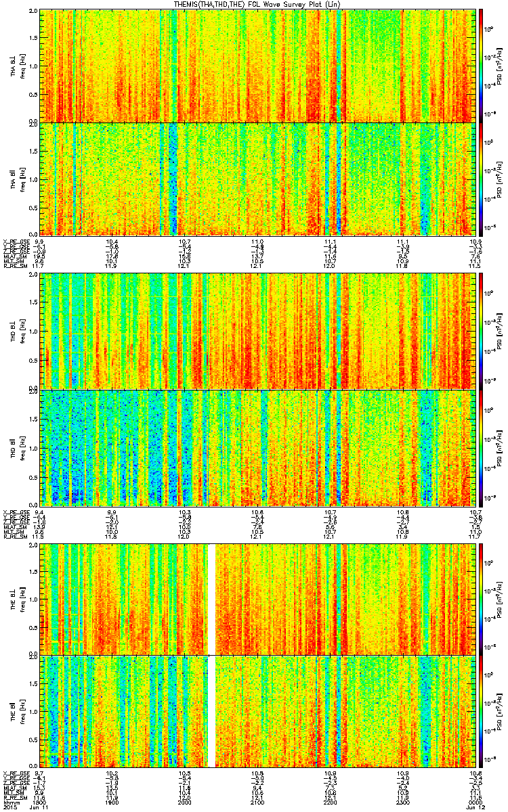Click the THD perpendicular B spectrogram panel
Screen dimensions: 508x812
[x=258, y=331]
